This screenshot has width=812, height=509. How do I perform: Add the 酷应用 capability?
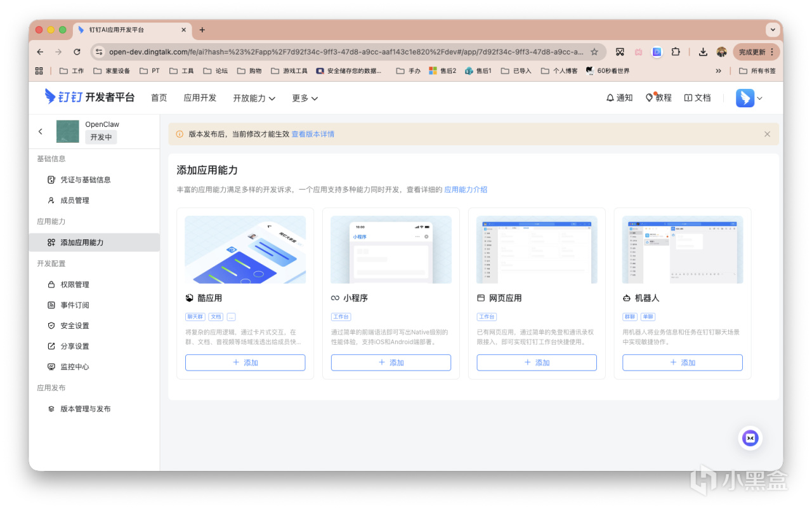point(245,362)
